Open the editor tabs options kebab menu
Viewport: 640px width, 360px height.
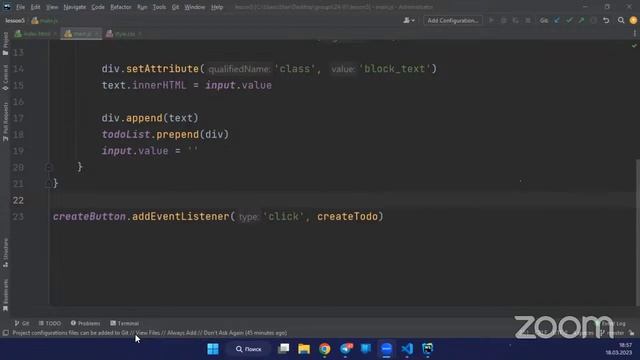click(x=635, y=34)
